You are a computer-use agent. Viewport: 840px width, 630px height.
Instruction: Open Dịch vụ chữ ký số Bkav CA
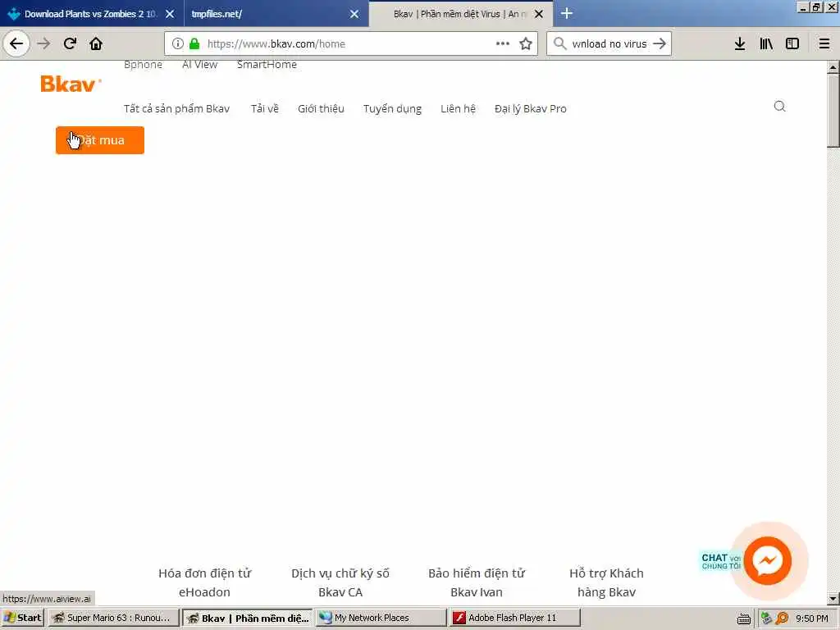(340, 582)
